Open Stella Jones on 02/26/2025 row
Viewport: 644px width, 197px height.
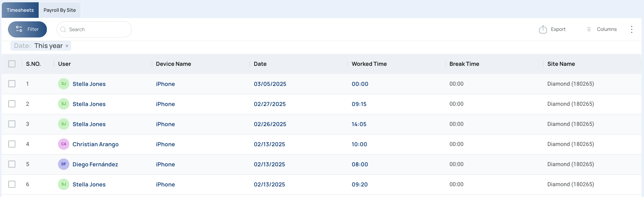[89, 124]
